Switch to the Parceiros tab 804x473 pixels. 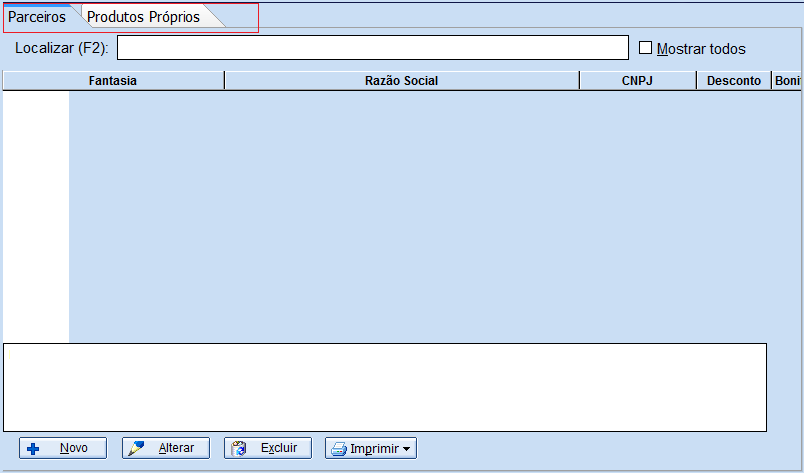tap(37, 17)
